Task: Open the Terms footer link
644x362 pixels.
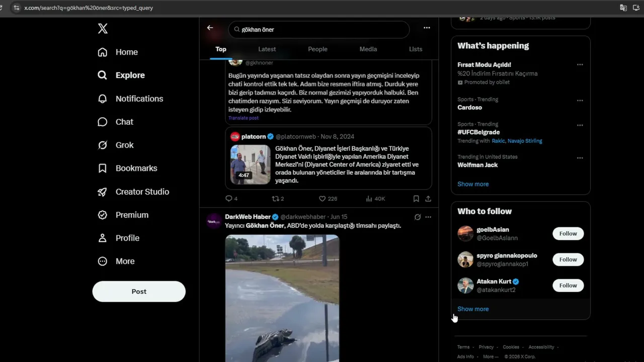Action: [x=463, y=347]
